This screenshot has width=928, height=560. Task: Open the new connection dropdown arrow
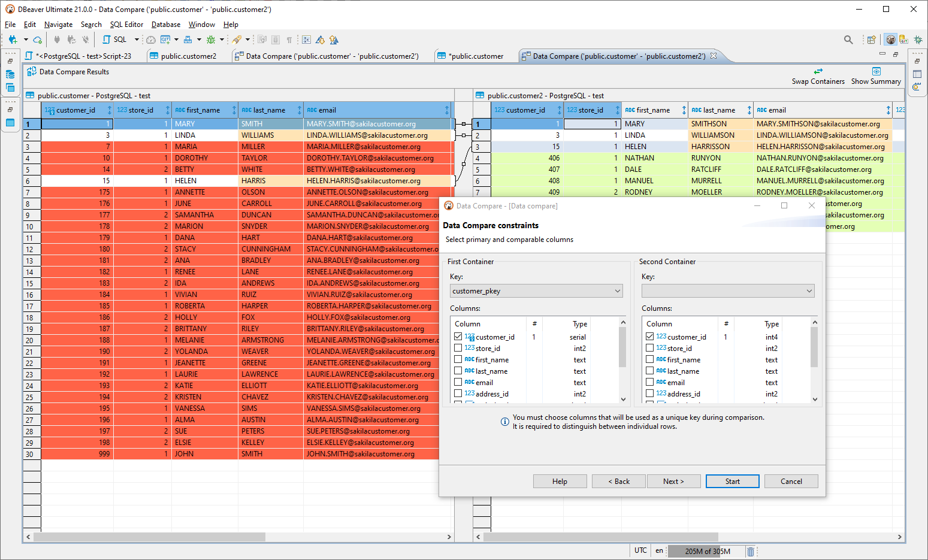(x=26, y=40)
